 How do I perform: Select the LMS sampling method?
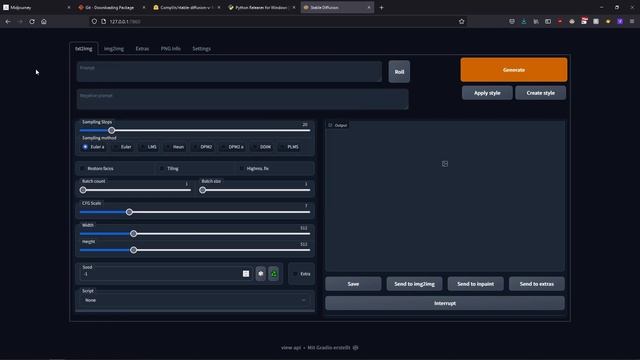149,147
